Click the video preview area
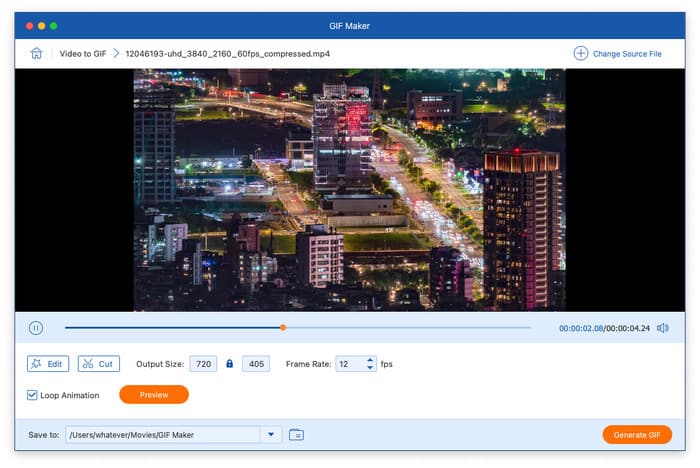The width and height of the screenshot is (700, 468). click(349, 190)
